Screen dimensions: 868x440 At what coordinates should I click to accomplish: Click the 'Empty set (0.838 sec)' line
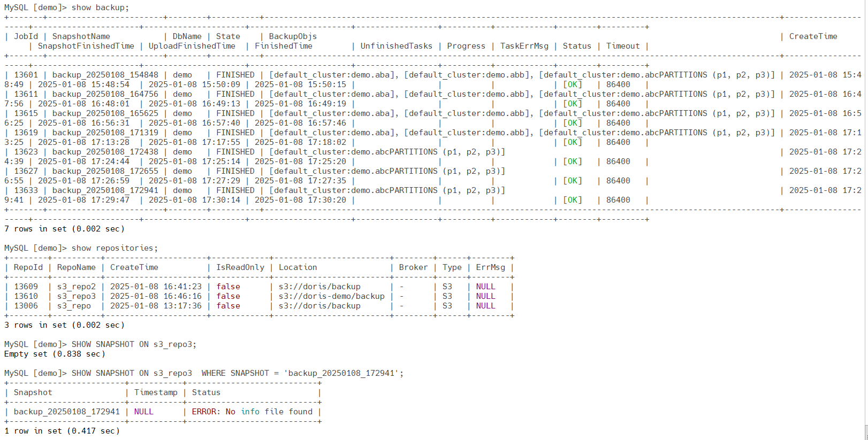click(x=55, y=354)
